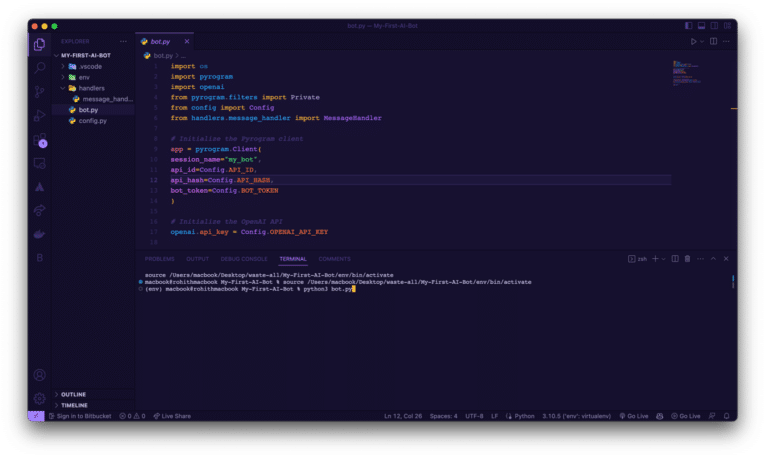The image size is (768, 458).
Task: Split the editor to the right
Action: (x=713, y=41)
